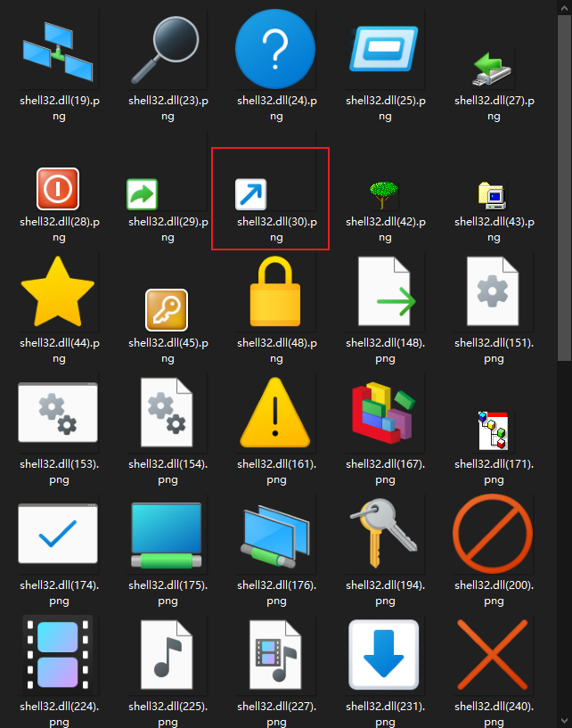The height and width of the screenshot is (728, 572).
Task: Select the USB drive green arrow icon
Action: [492, 70]
